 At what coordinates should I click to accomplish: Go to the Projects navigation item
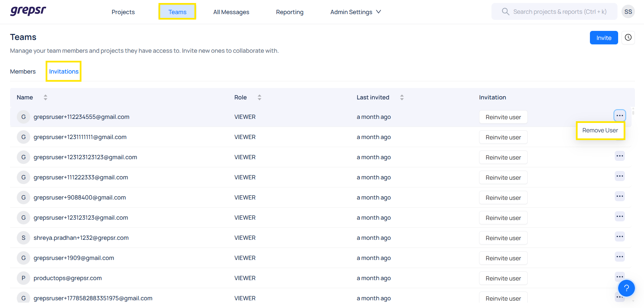pos(123,12)
